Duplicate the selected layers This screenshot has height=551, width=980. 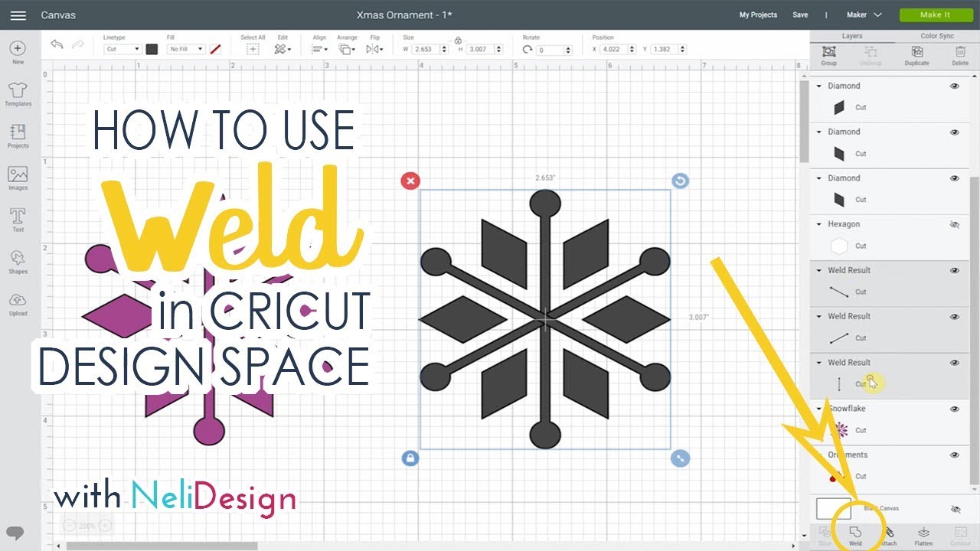916,55
